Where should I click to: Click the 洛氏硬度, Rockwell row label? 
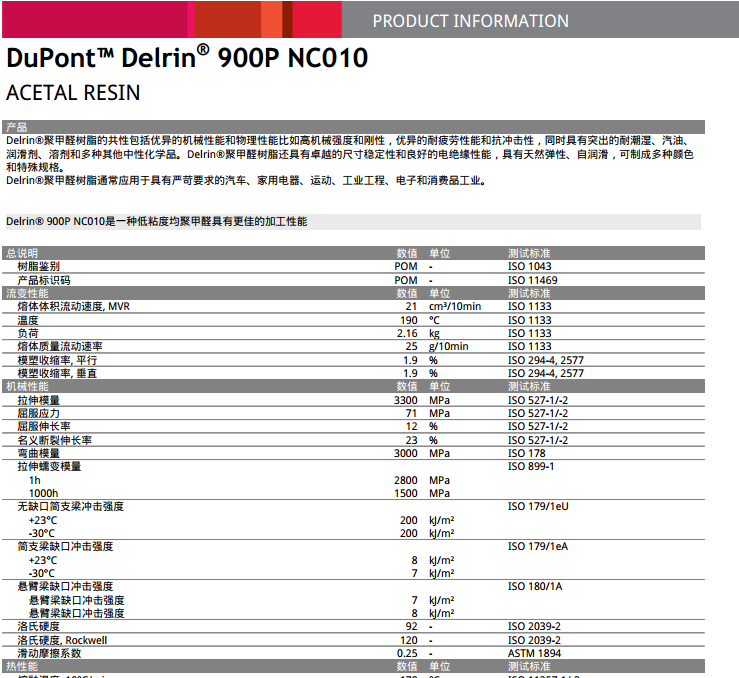62,640
